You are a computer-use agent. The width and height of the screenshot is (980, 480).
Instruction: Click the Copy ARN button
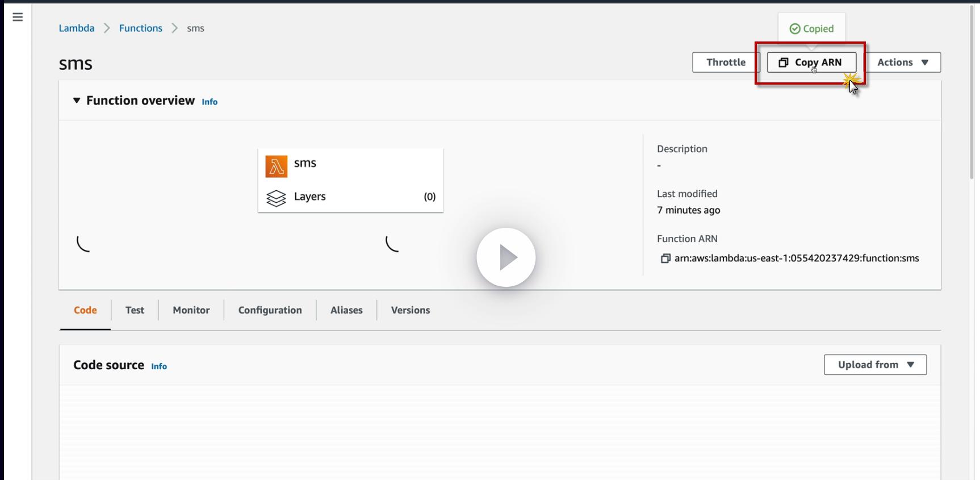point(811,62)
